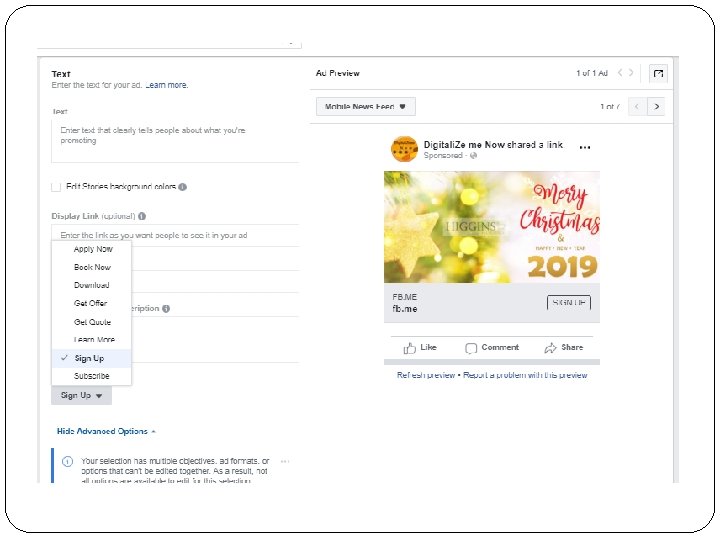Collapse Hide Advanced Options section
720x540 pixels.
(107, 431)
